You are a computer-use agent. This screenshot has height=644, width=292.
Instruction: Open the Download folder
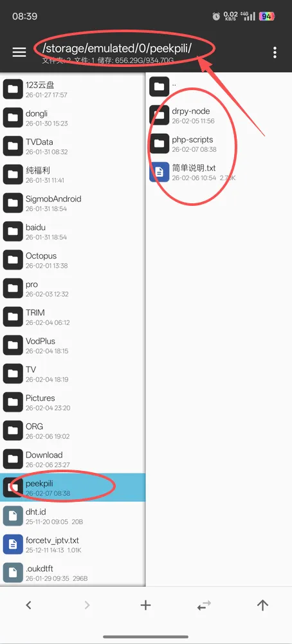click(73, 459)
